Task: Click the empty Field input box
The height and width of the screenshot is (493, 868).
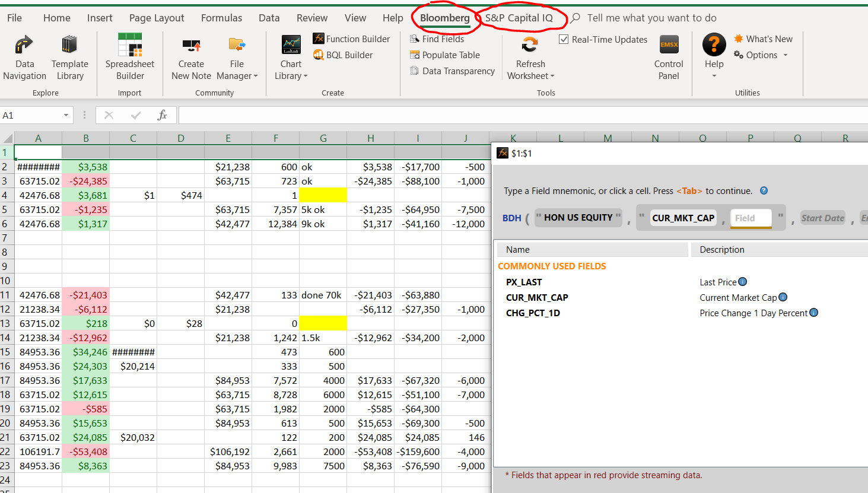Action: (751, 218)
